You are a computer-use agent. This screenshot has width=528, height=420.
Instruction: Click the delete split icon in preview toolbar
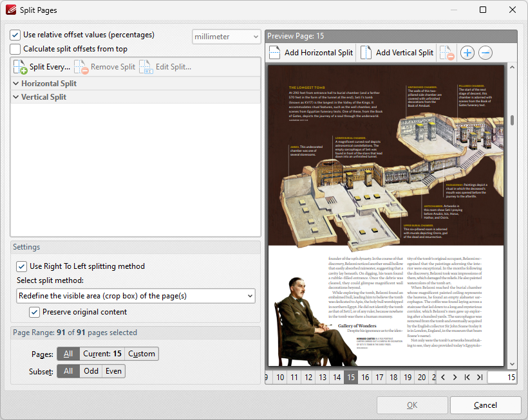(447, 53)
